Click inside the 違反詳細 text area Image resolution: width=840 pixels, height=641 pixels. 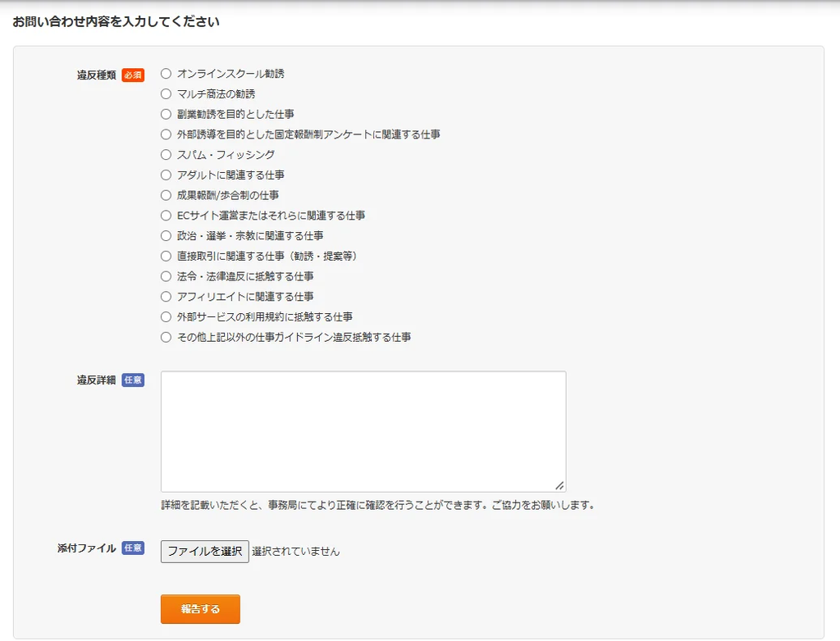point(363,432)
